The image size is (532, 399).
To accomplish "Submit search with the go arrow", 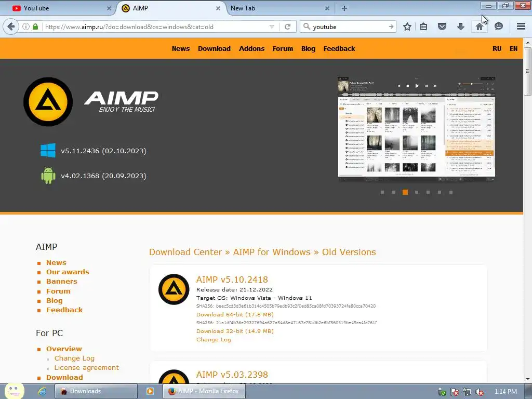I will pos(391,26).
